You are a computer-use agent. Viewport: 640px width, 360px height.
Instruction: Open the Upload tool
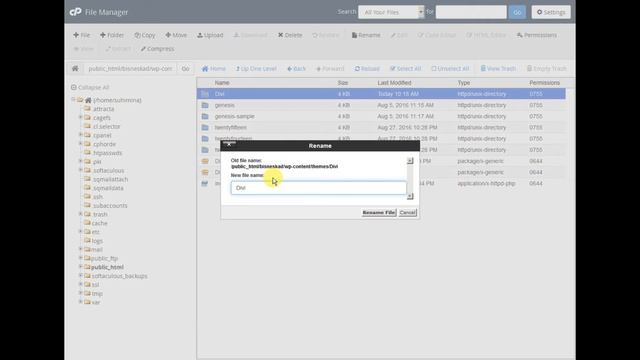pyautogui.click(x=210, y=35)
